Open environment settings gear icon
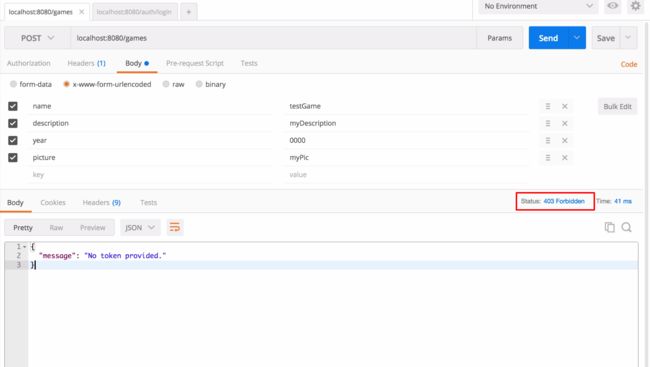 (x=635, y=6)
